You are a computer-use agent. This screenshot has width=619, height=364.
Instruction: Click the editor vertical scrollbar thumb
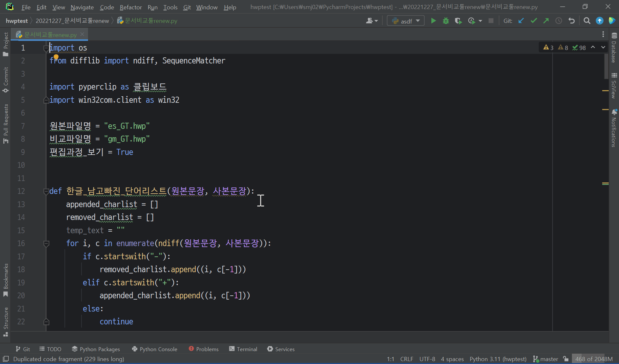click(606, 66)
